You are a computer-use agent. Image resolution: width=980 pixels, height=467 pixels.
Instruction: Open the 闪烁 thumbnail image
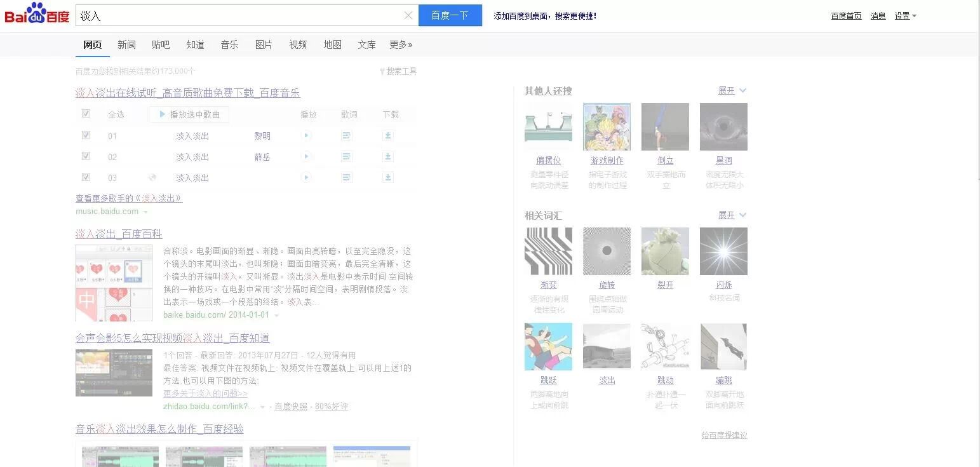point(723,251)
